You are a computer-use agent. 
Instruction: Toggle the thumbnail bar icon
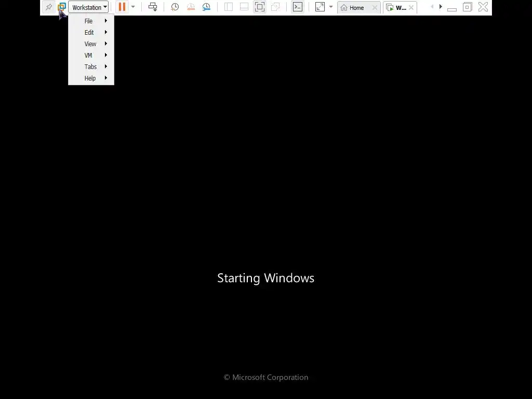click(244, 7)
